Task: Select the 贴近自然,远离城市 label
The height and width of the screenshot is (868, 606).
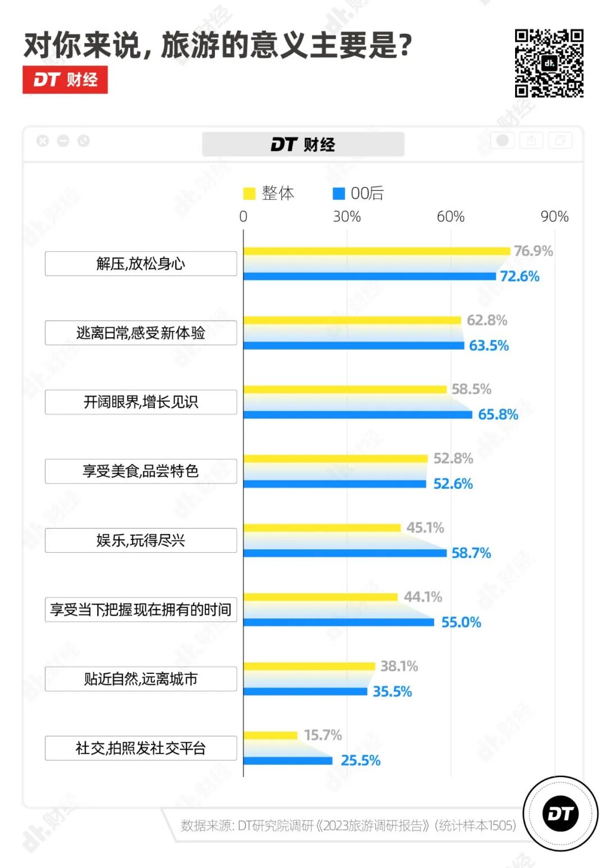Action: [141, 679]
